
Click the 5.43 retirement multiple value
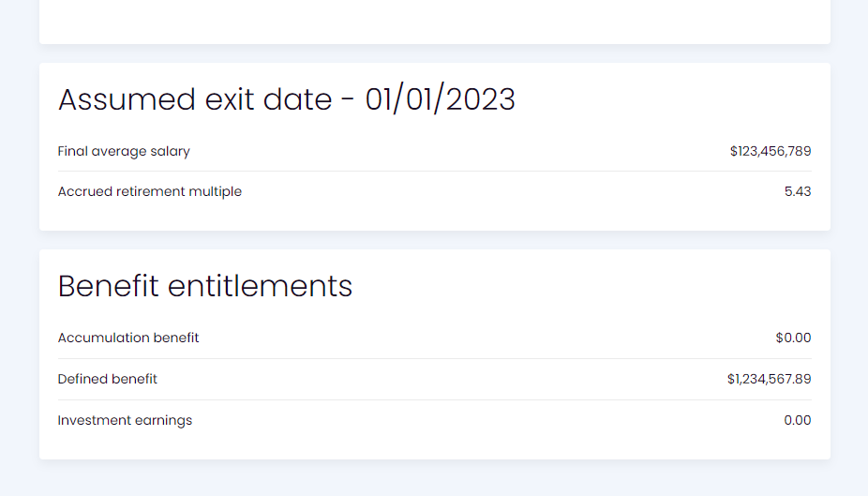[798, 191]
